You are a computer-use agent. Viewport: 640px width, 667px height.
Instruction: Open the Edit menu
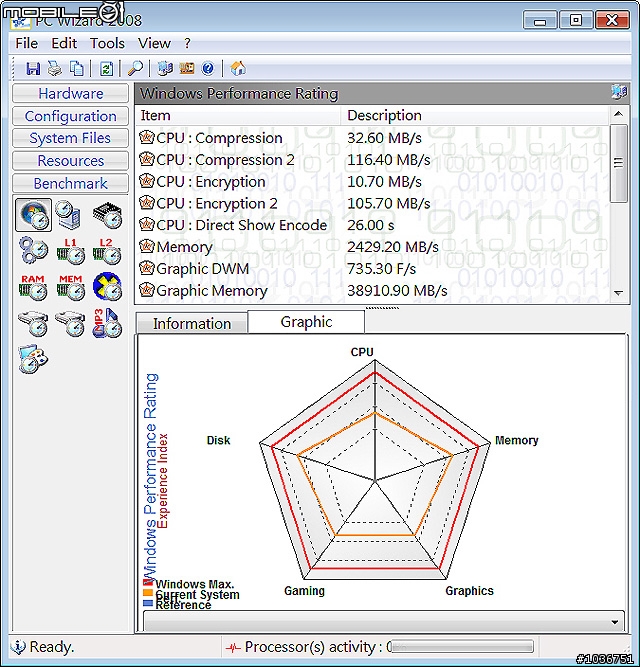click(64, 43)
